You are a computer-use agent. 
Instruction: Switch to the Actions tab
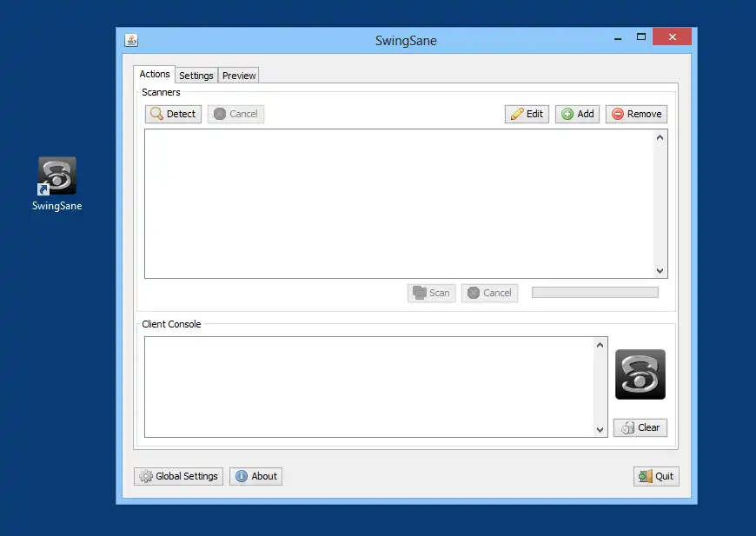point(155,74)
